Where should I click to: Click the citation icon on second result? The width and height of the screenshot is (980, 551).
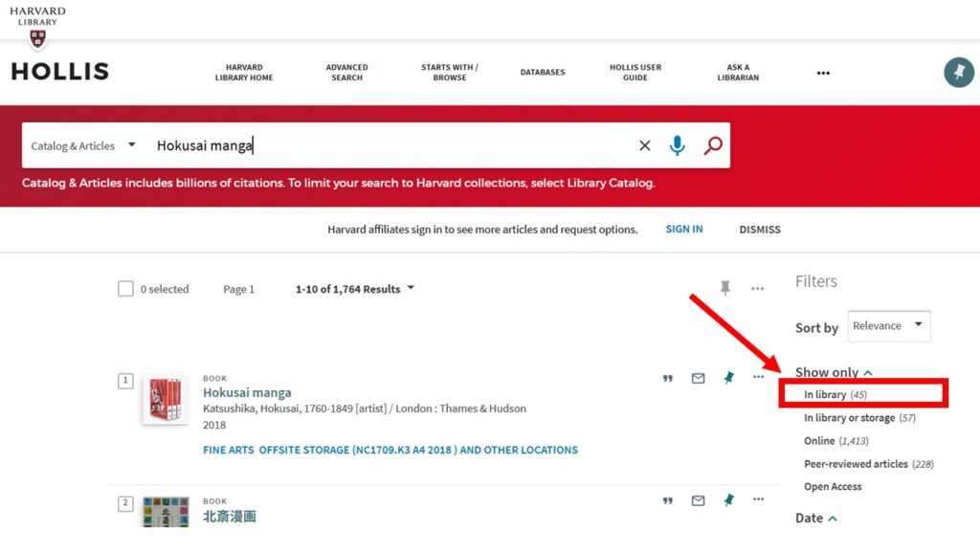point(667,500)
